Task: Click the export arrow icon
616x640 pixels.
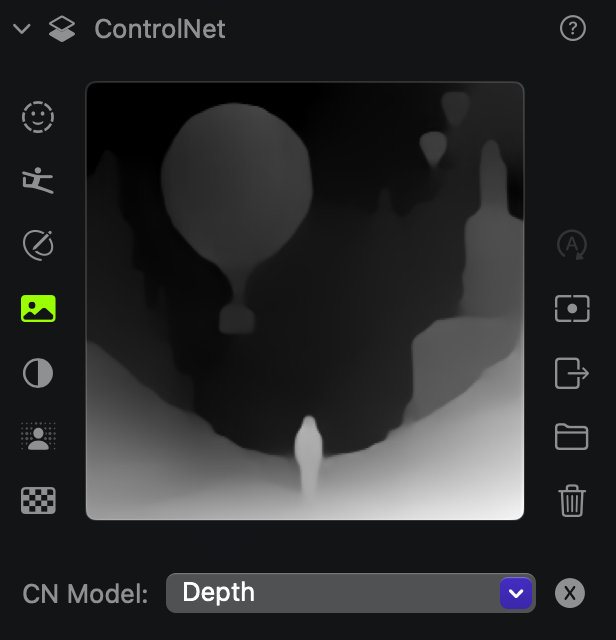Action: (572, 373)
